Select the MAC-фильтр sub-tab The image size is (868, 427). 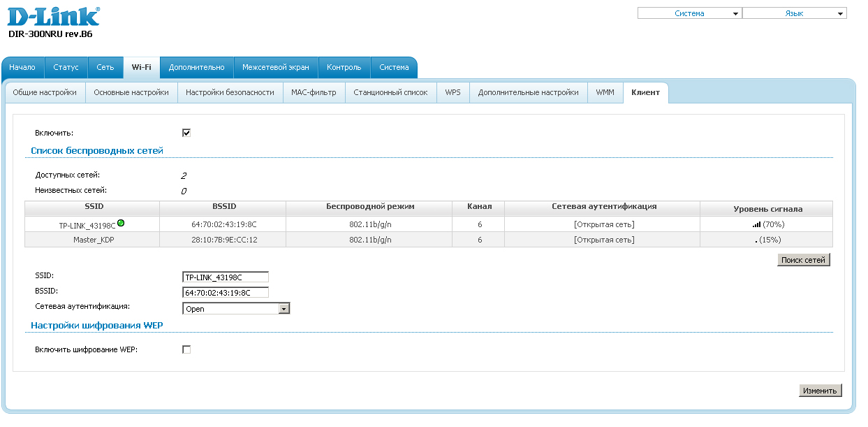tap(314, 92)
